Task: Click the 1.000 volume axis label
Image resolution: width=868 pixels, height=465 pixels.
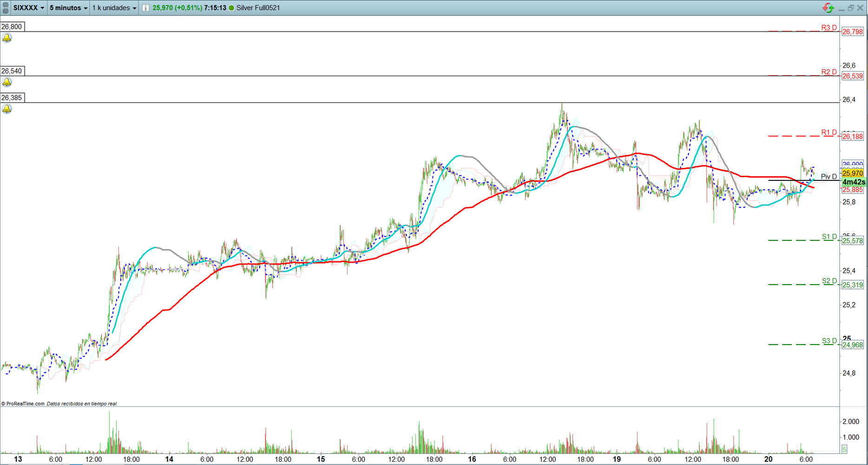Action: (851, 437)
